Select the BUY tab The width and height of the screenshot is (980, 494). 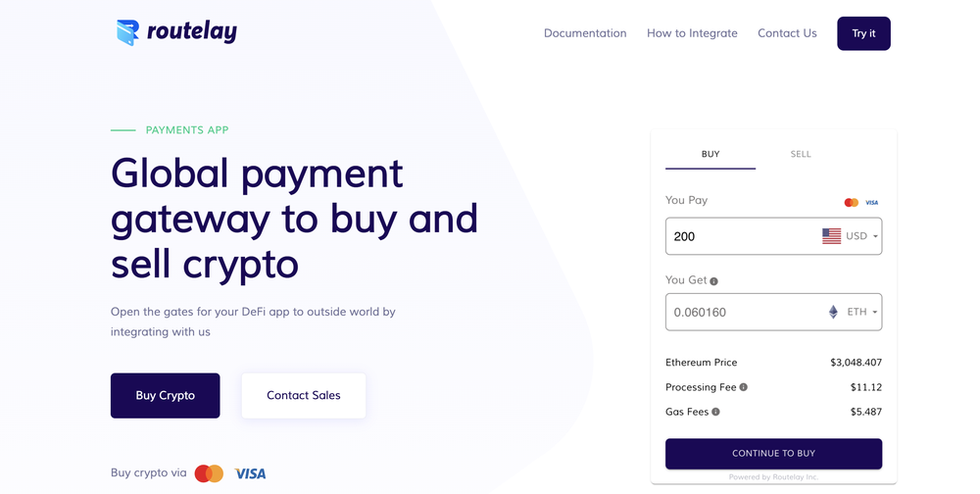[x=710, y=154]
